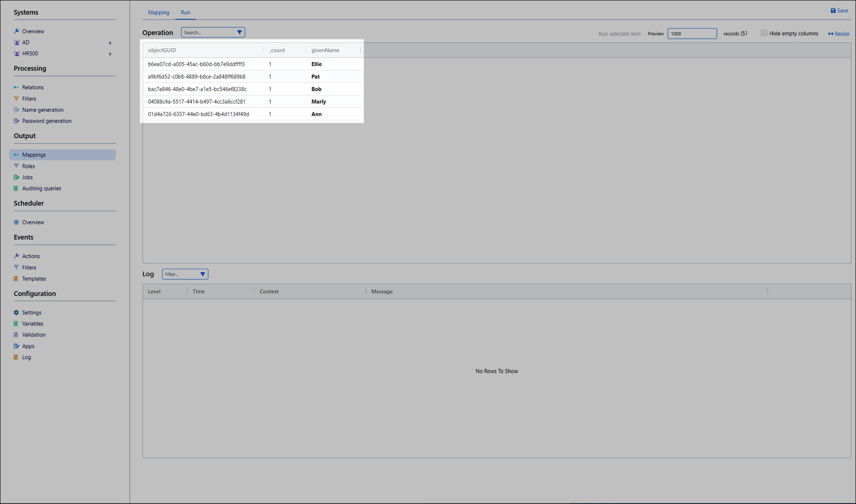Open the Log filter dropdown
The height and width of the screenshot is (504, 856).
202,275
